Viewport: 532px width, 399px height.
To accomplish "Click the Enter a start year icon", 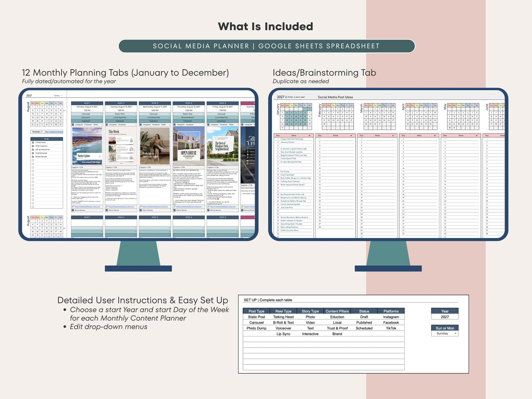I will click(286, 97).
